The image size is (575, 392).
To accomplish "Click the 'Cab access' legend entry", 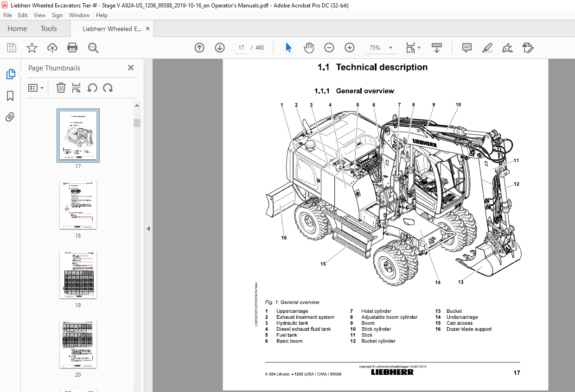I will [460, 323].
